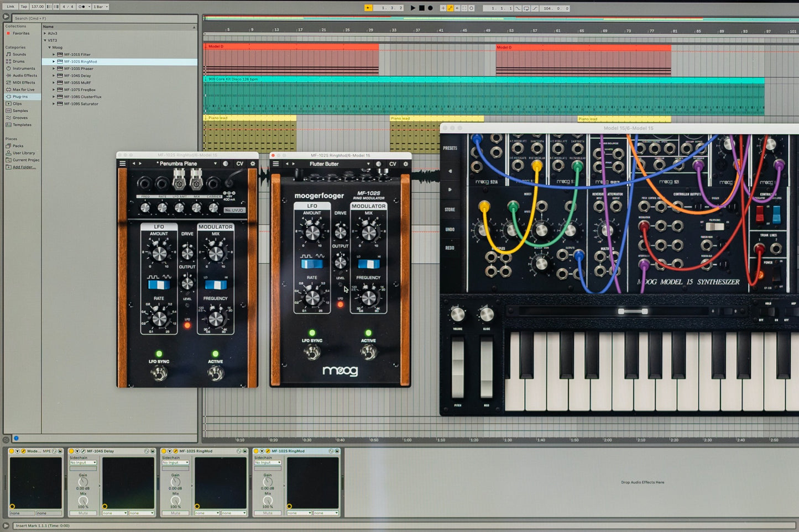Open the Flutter Butter preset dropdown
This screenshot has width=799, height=532.
point(368,164)
